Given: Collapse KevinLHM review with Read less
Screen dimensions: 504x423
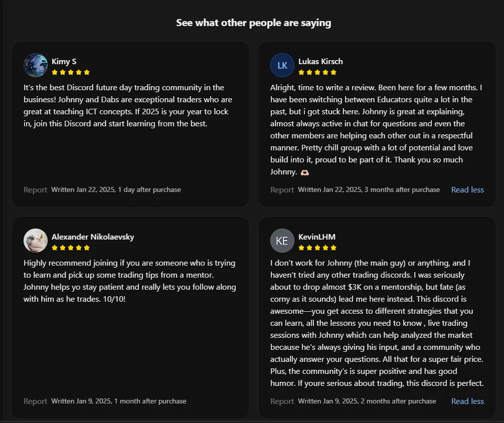Looking at the screenshot, I should pos(467,401).
